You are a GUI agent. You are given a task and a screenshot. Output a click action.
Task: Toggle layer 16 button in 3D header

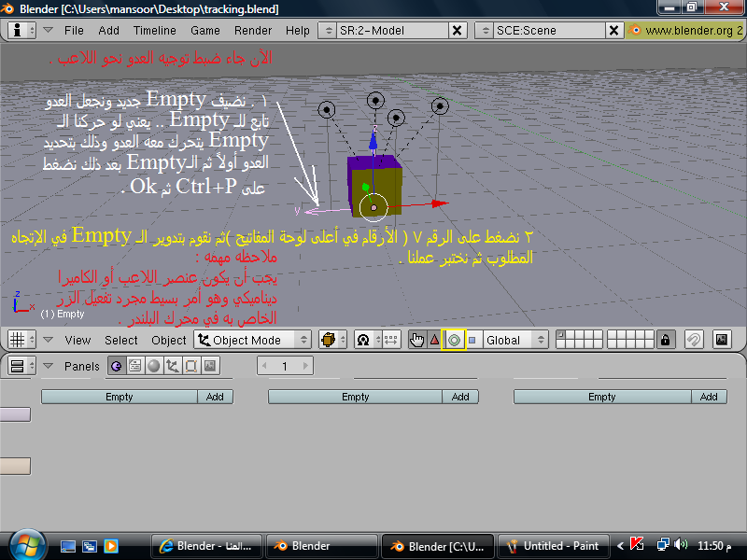613,344
